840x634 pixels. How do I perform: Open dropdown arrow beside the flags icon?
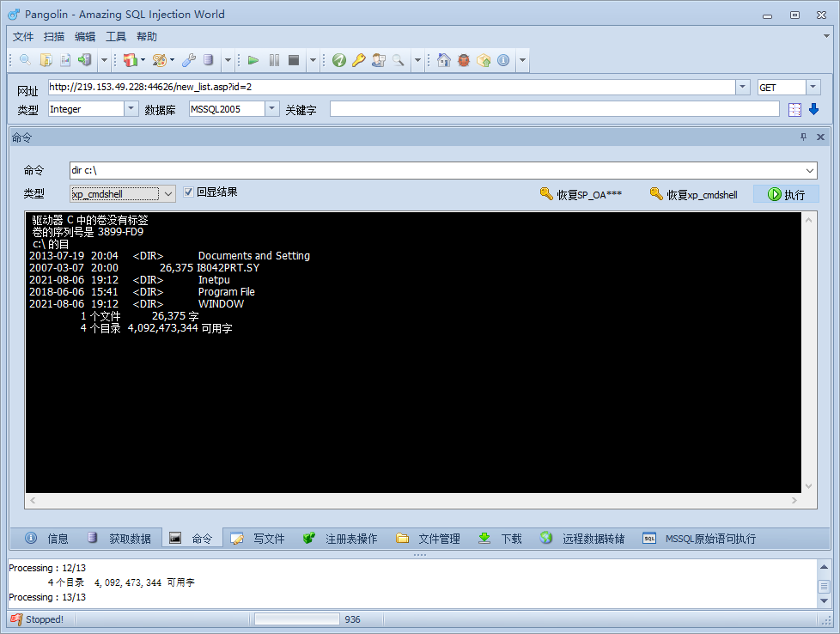(143, 60)
